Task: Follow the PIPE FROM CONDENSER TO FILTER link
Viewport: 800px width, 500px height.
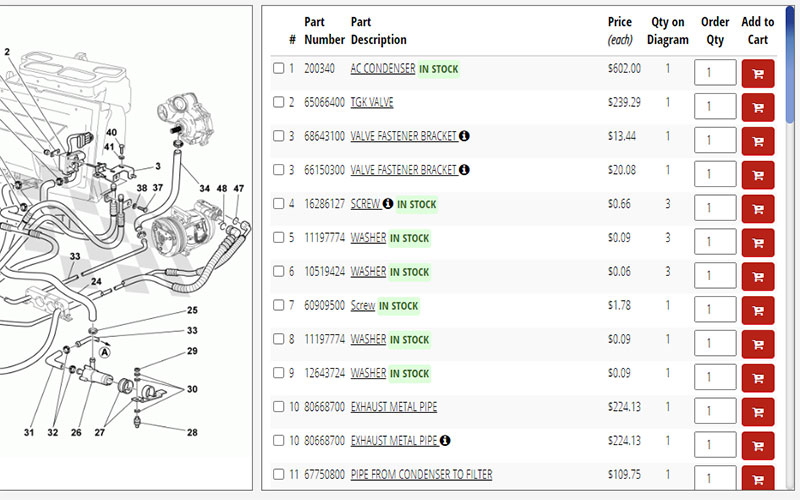Action: point(421,474)
